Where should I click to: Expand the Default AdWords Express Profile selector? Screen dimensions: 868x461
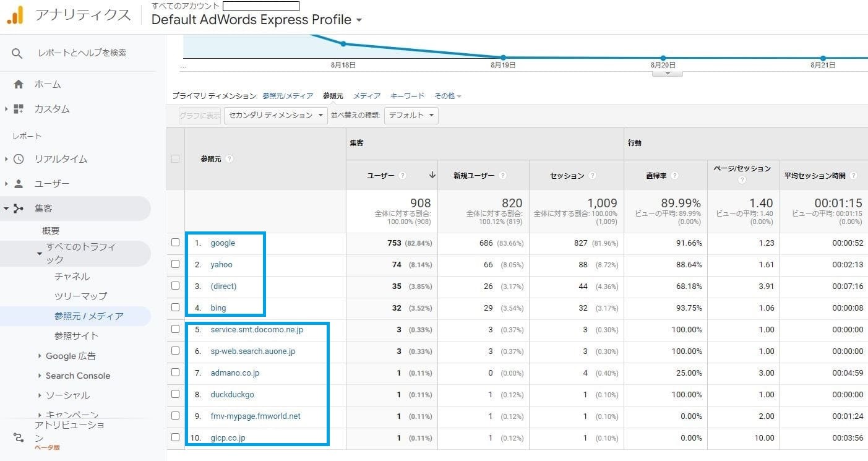359,20
